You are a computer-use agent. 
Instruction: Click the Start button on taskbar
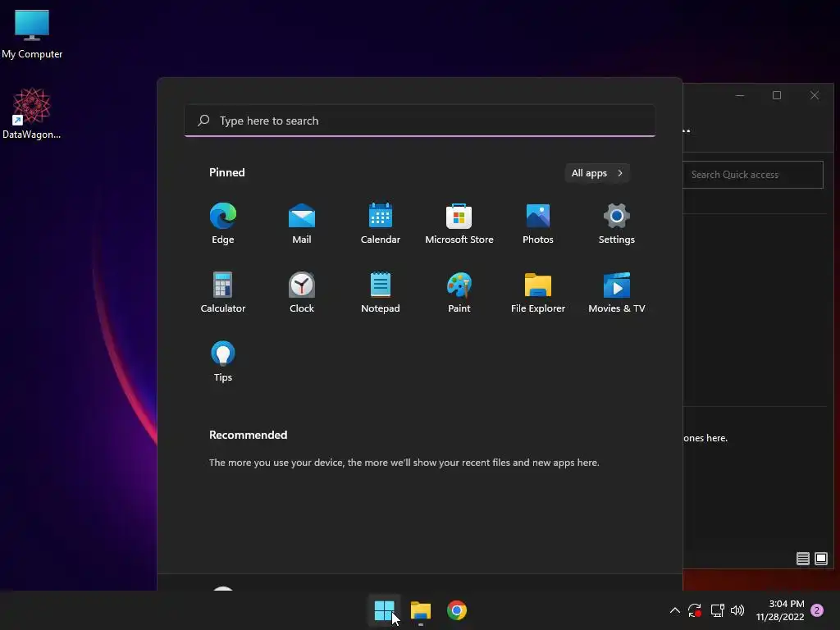[384, 610]
